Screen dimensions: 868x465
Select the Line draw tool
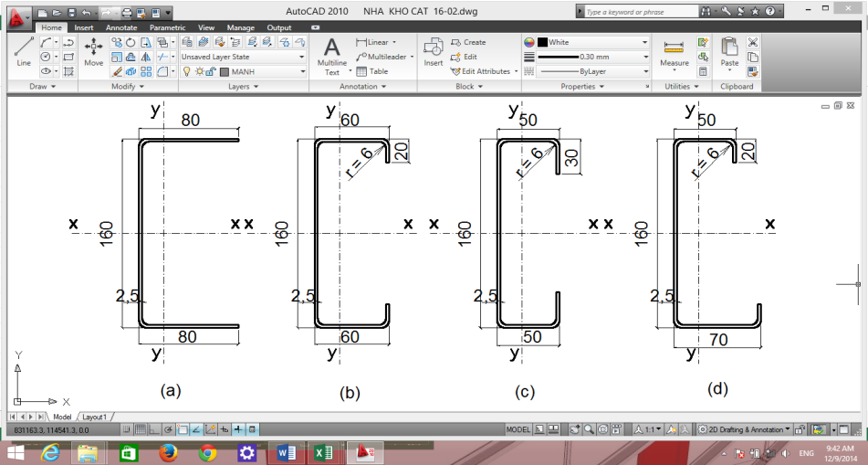pyautogui.click(x=24, y=52)
